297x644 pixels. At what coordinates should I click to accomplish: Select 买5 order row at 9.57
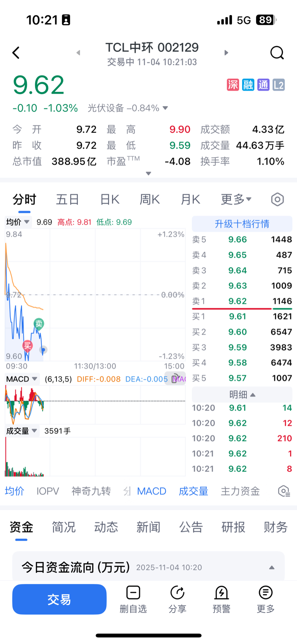(242, 378)
